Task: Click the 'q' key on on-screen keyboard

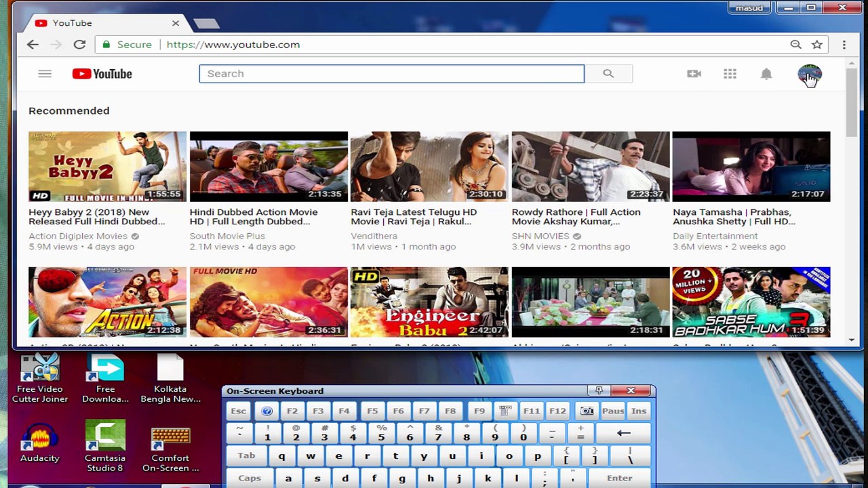Action: [x=281, y=456]
